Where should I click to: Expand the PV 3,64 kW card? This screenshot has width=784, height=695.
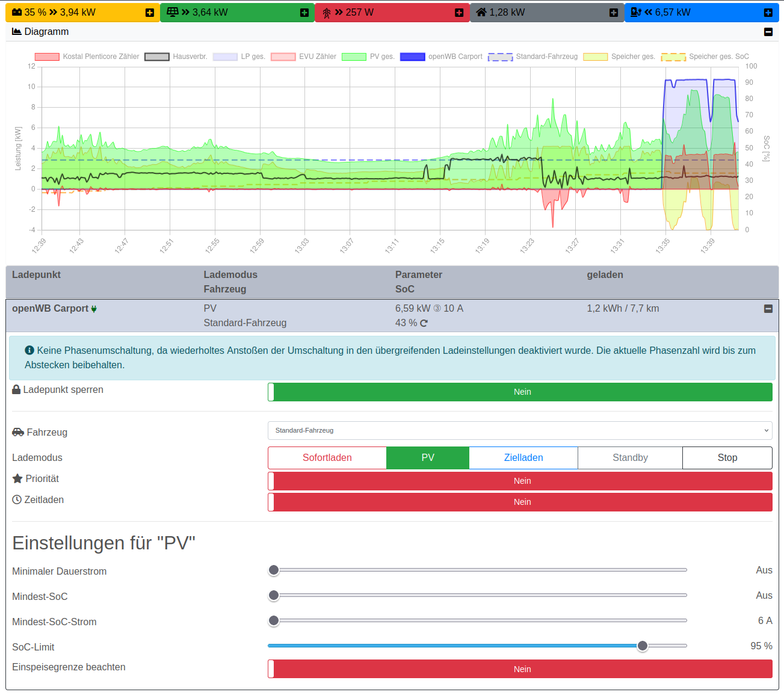point(304,13)
